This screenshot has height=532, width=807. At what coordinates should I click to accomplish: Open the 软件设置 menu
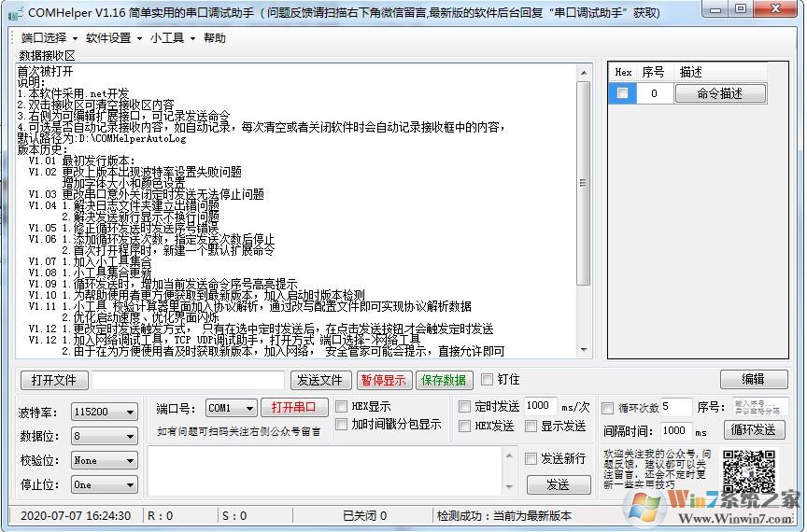coord(113,38)
